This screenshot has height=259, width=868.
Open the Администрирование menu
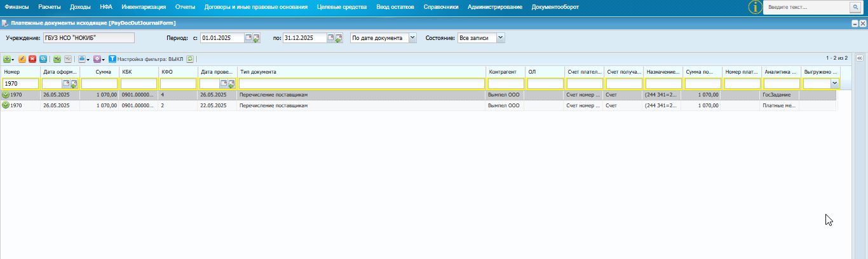click(495, 6)
